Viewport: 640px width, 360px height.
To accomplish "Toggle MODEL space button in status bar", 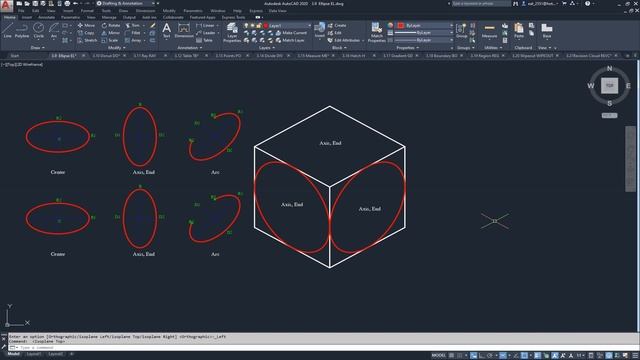I will coord(439,356).
